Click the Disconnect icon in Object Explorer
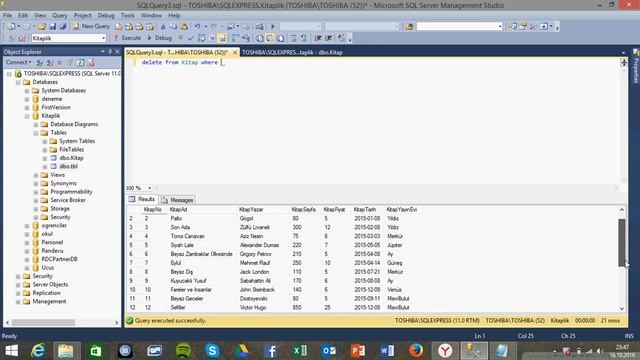640x360 pixels. click(x=50, y=62)
